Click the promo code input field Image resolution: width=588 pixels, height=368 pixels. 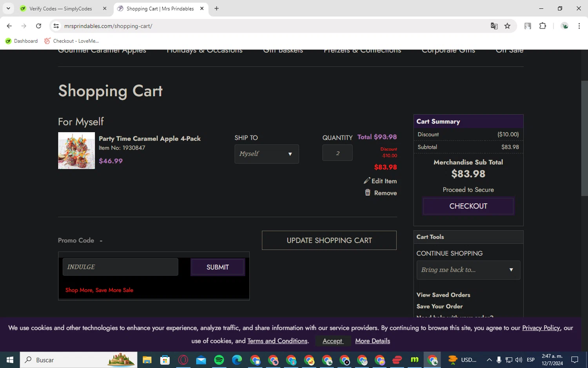[120, 267]
